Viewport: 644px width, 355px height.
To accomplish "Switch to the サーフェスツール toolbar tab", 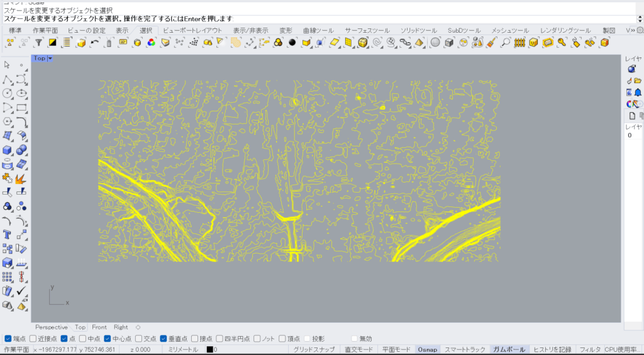I will point(367,30).
